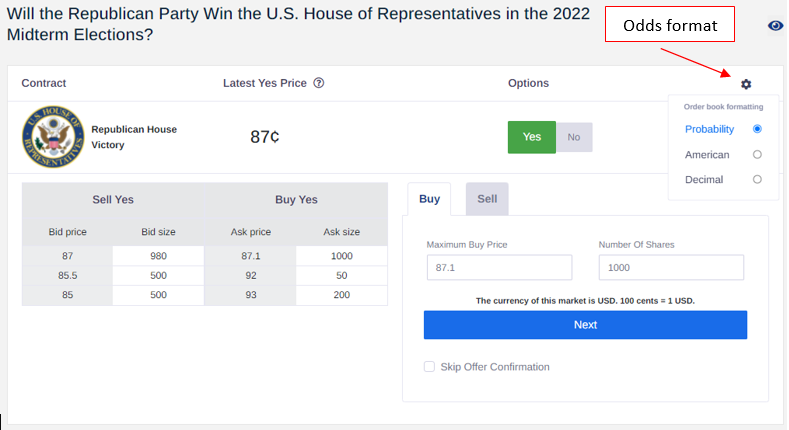Enable Skip Offer Confirmation checkbox
Screen dimensions: 789x430
[429, 367]
